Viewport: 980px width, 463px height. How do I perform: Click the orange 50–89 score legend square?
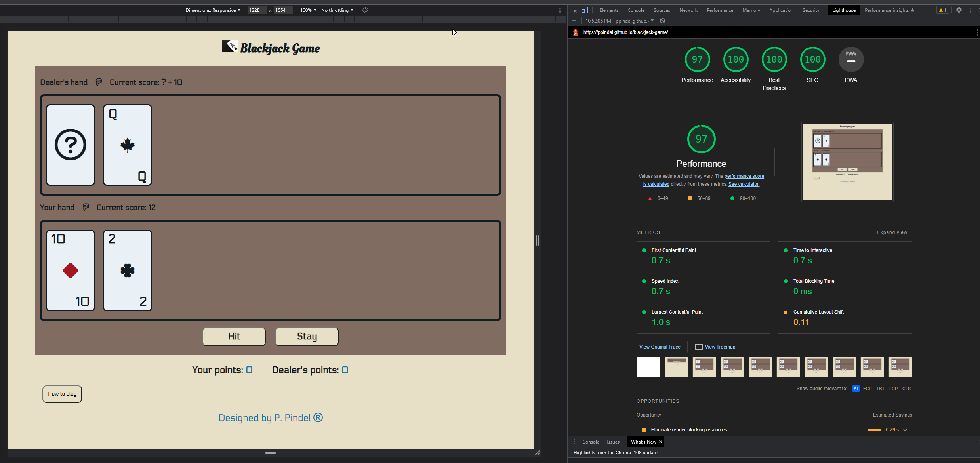[689, 198]
